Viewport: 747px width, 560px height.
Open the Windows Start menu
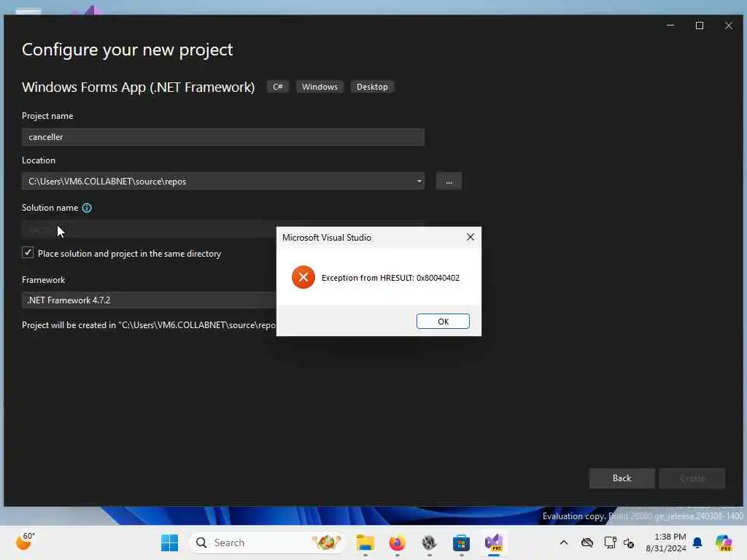[x=169, y=542]
